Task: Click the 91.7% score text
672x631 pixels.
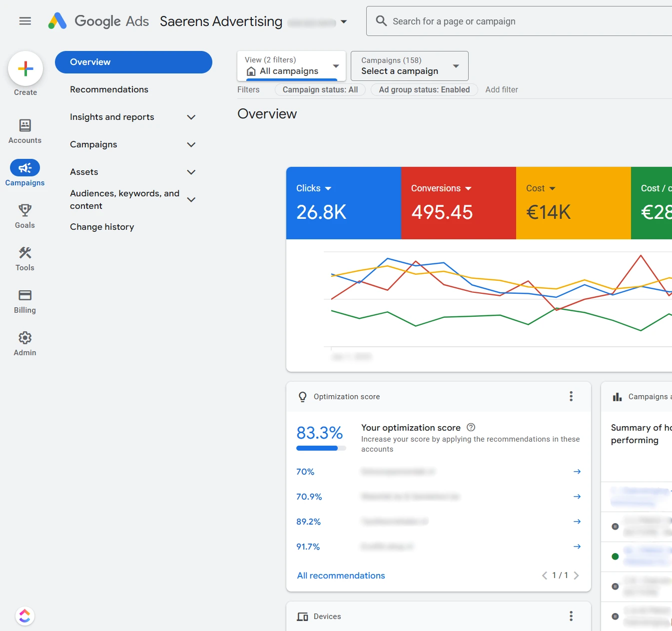Action: [308, 547]
